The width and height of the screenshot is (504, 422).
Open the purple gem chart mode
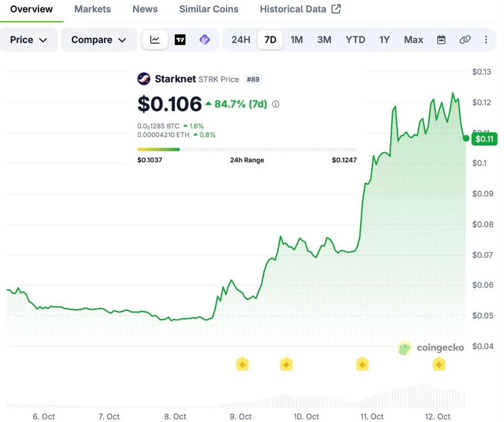[205, 40]
